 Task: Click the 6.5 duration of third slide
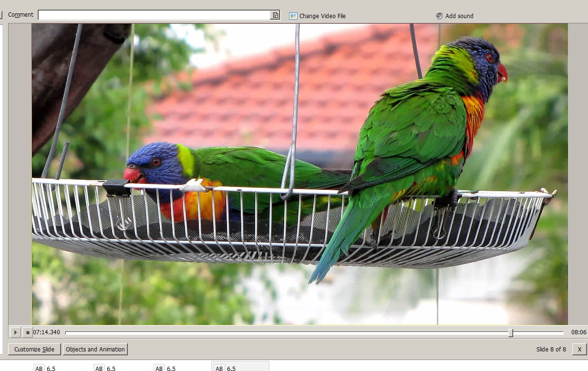[x=171, y=369]
